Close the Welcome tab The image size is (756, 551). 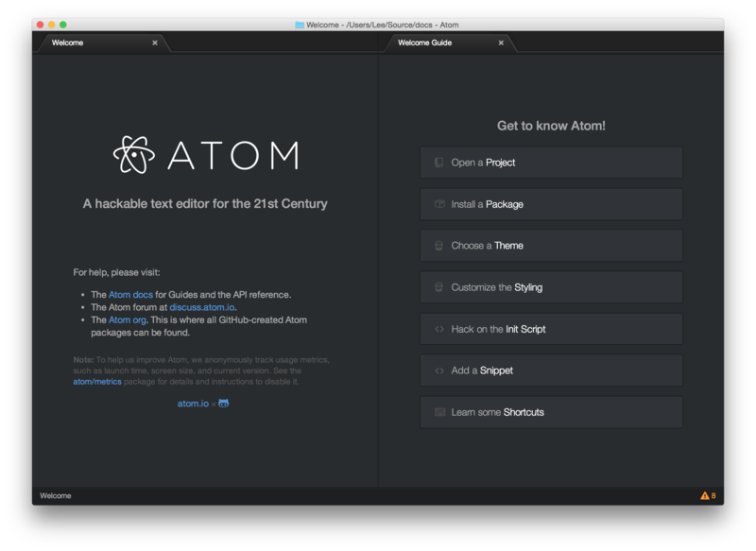point(155,43)
